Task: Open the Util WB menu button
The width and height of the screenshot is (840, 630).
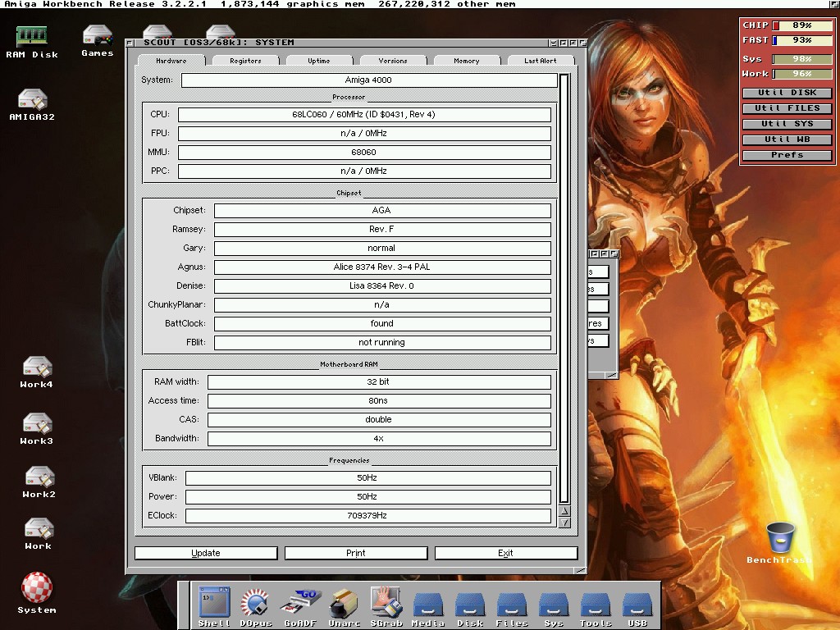Action: [787, 139]
